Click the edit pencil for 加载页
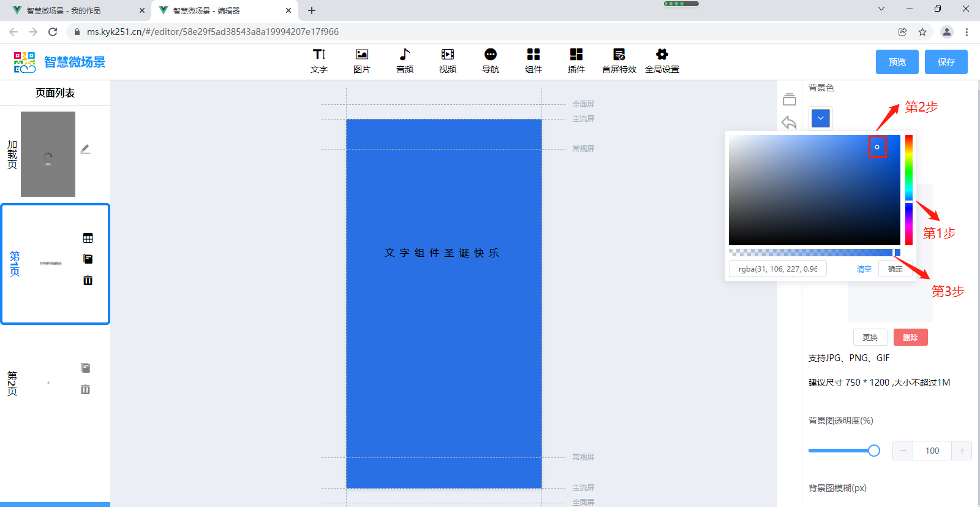The height and width of the screenshot is (507, 980). point(85,149)
